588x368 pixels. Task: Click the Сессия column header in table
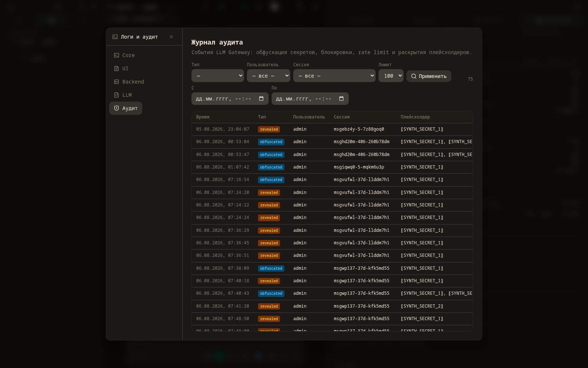(342, 117)
